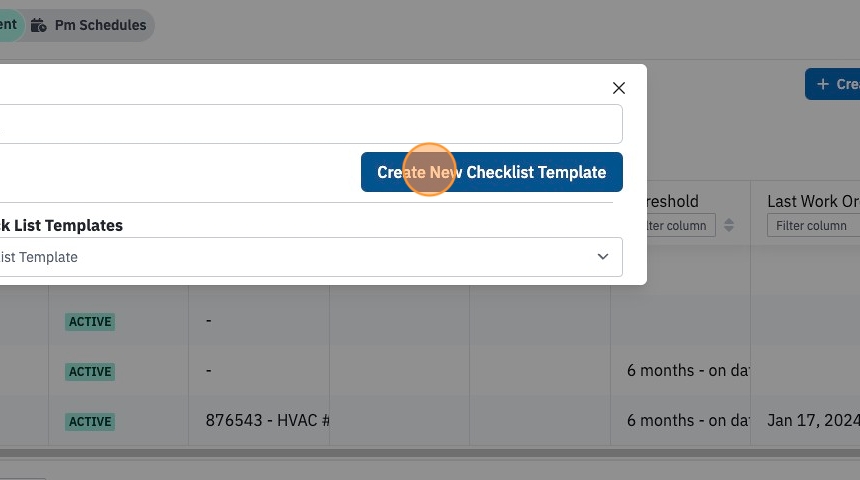Click the Pm Schedules calendar icon
The image size is (860, 480).
coord(38,25)
